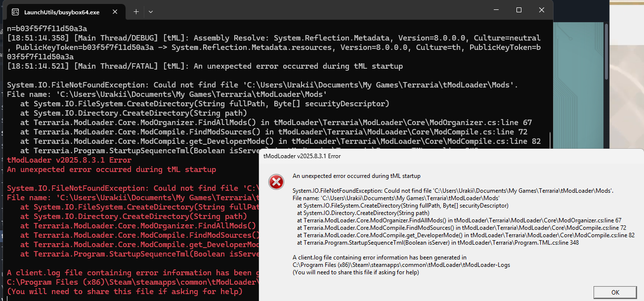Screen dimensions: 644x301
Task: Expand the terminal profile dropdown chevron
Action: (x=151, y=12)
